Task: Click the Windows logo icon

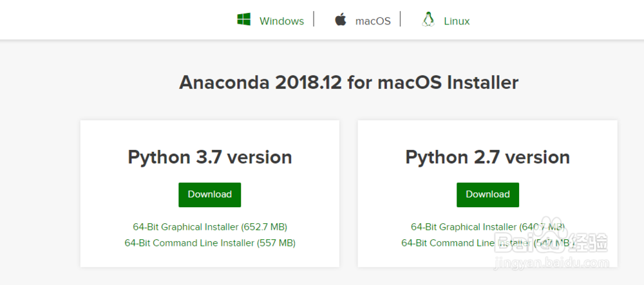Action: (243, 19)
